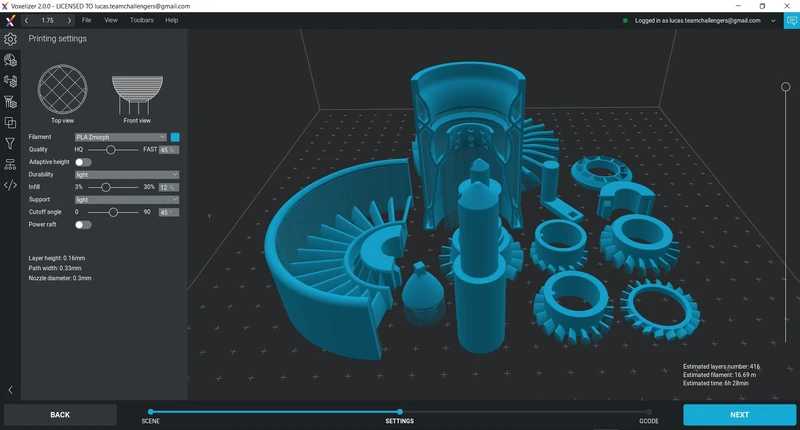
Task: Open the chat feedback icon at top right
Action: [790, 20]
